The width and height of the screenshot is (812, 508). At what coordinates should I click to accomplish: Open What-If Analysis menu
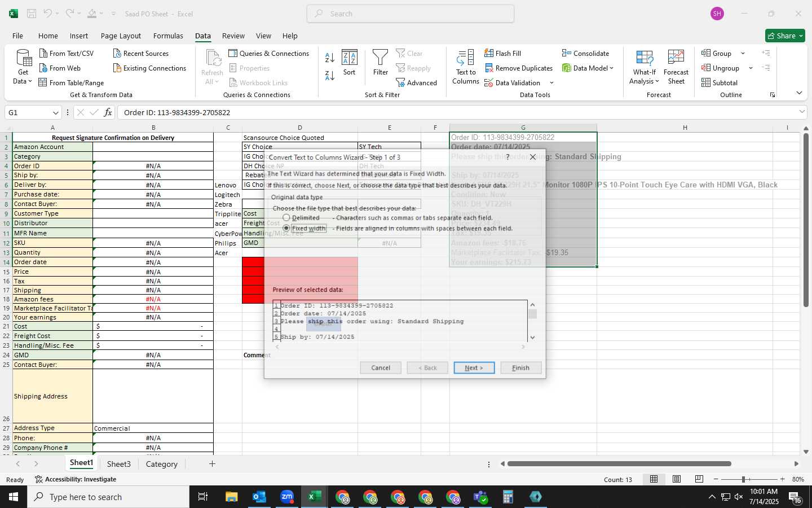coord(645,67)
